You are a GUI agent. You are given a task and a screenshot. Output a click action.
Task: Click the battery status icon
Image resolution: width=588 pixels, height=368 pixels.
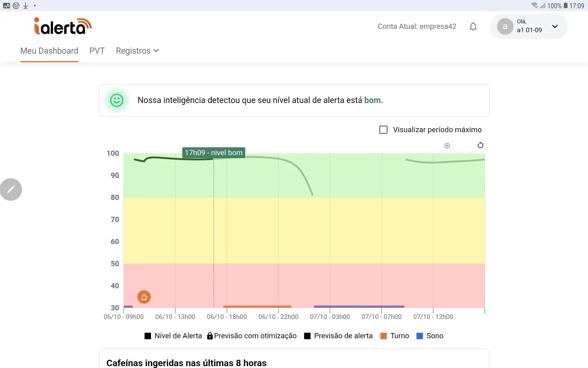(566, 6)
